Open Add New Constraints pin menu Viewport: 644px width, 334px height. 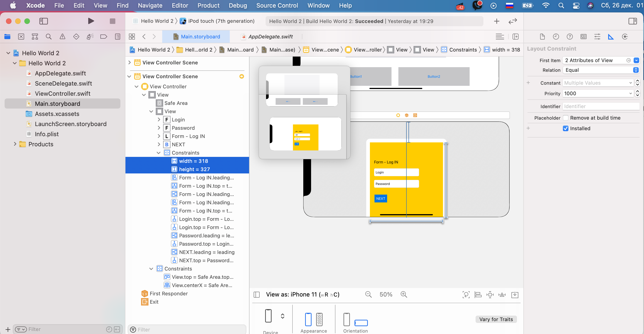click(x=490, y=295)
